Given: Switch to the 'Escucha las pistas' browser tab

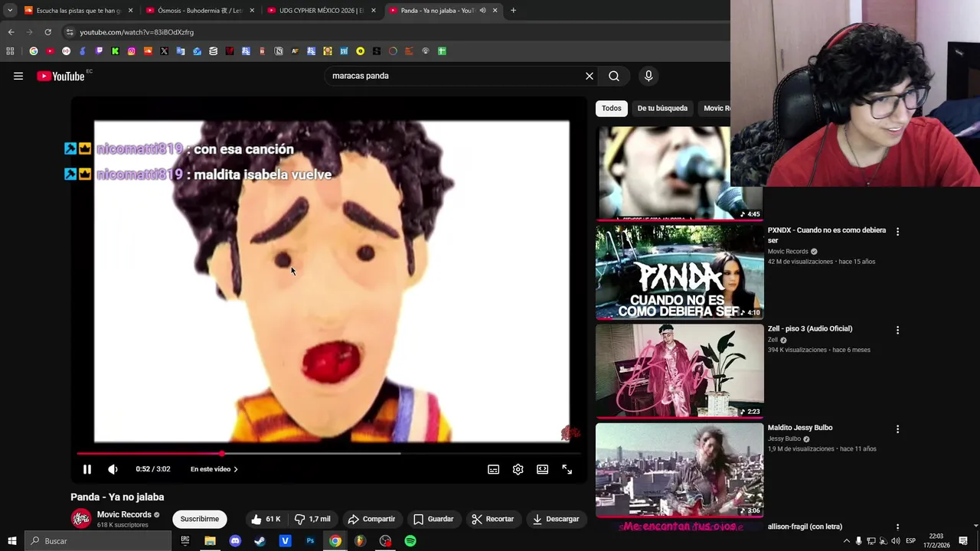Looking at the screenshot, I should pyautogui.click(x=77, y=11).
